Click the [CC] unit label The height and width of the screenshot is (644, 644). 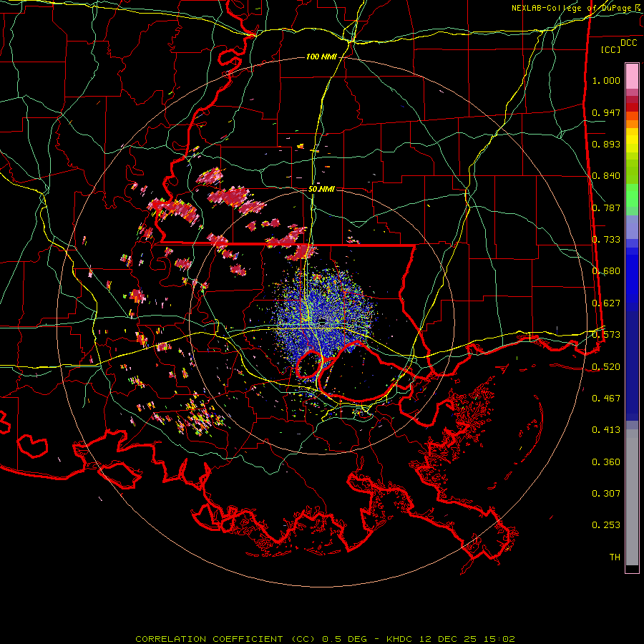[x=611, y=49]
